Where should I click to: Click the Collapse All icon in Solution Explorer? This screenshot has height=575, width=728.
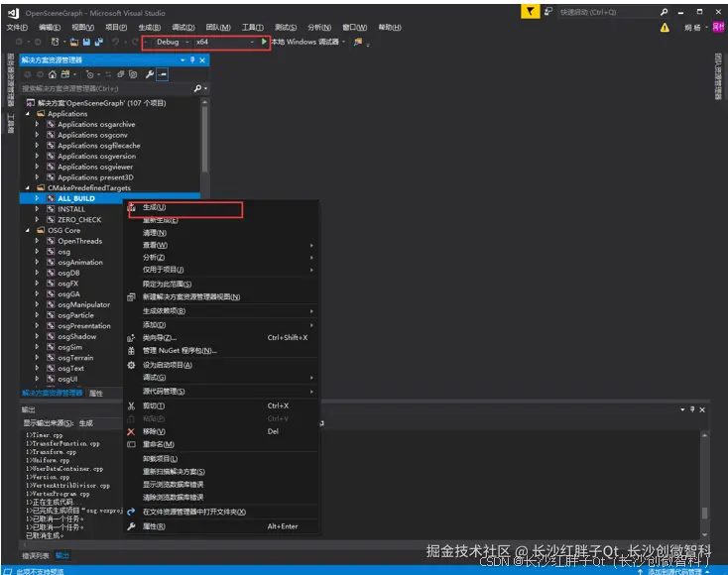(120, 74)
